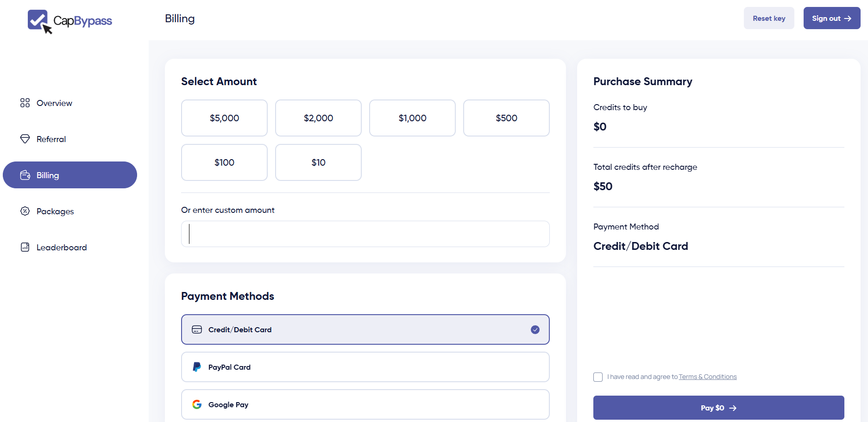Click the CapBypass checkmark logo

pyautogui.click(x=39, y=21)
